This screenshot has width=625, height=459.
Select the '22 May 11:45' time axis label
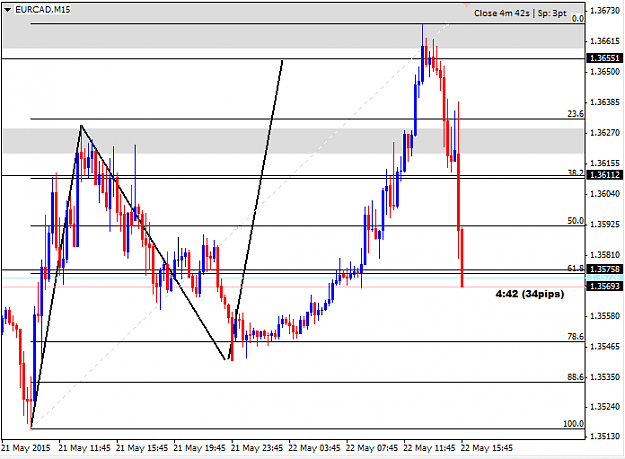click(x=429, y=448)
